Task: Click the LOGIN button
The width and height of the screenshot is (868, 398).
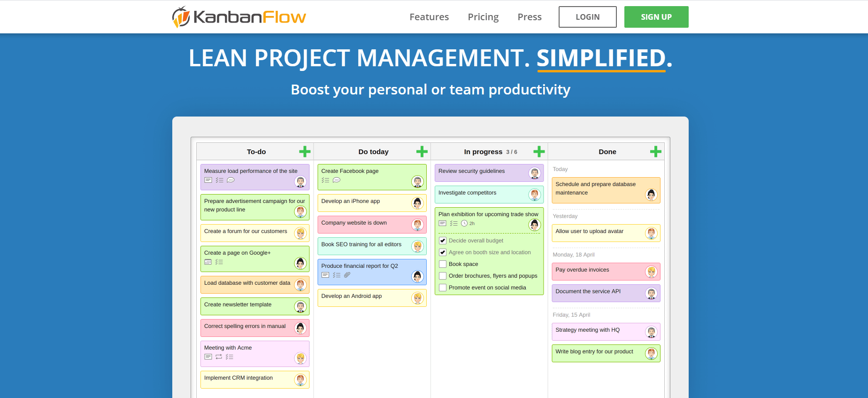Action: coord(587,17)
